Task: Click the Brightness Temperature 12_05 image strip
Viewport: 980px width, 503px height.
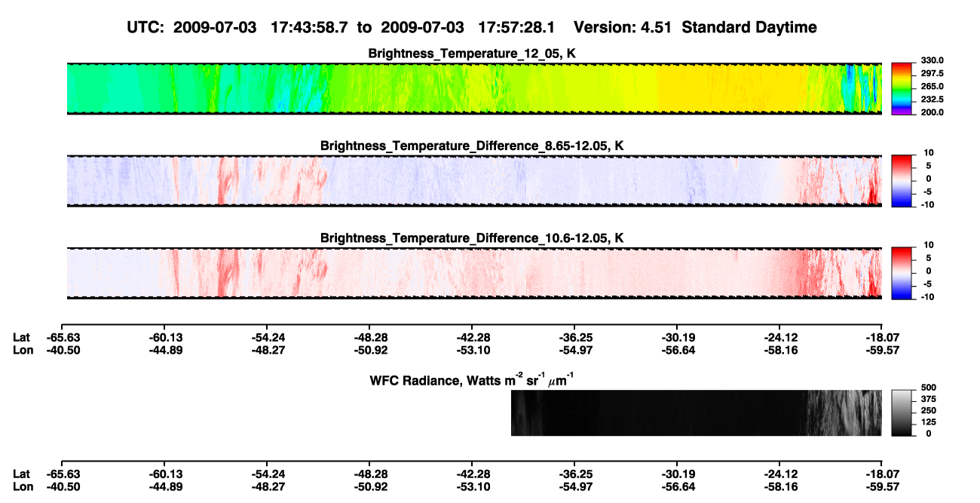Action: tap(474, 88)
